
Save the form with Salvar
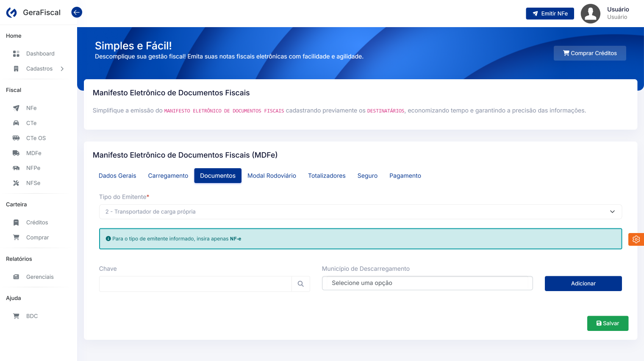tap(608, 323)
